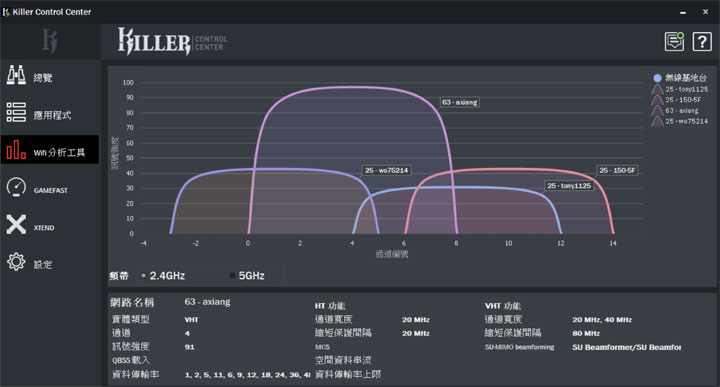Toggle 63 - axiang legend entry

tap(675, 111)
